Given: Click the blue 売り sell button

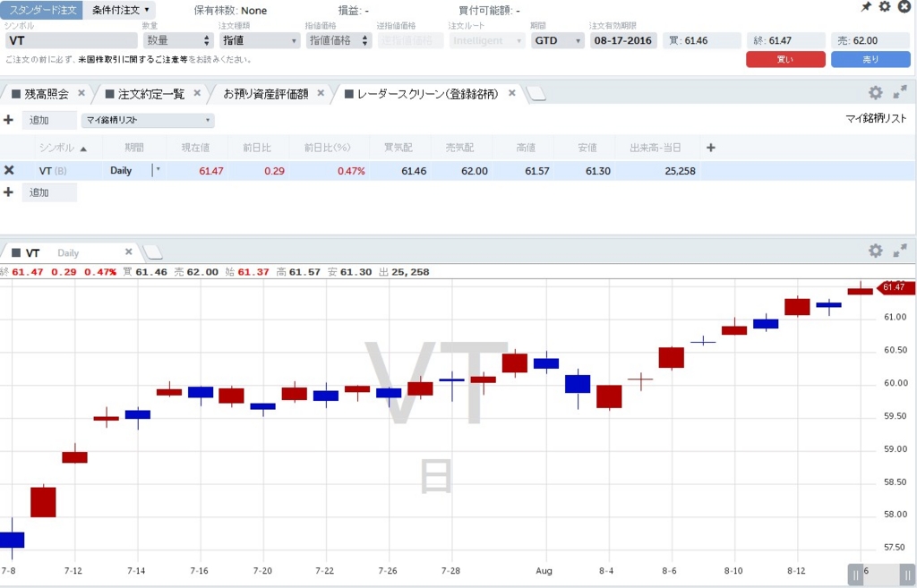Looking at the screenshot, I should tap(870, 59).
